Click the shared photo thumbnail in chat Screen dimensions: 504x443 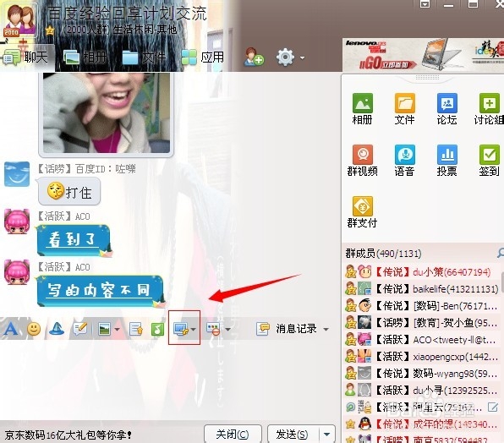tap(106, 113)
